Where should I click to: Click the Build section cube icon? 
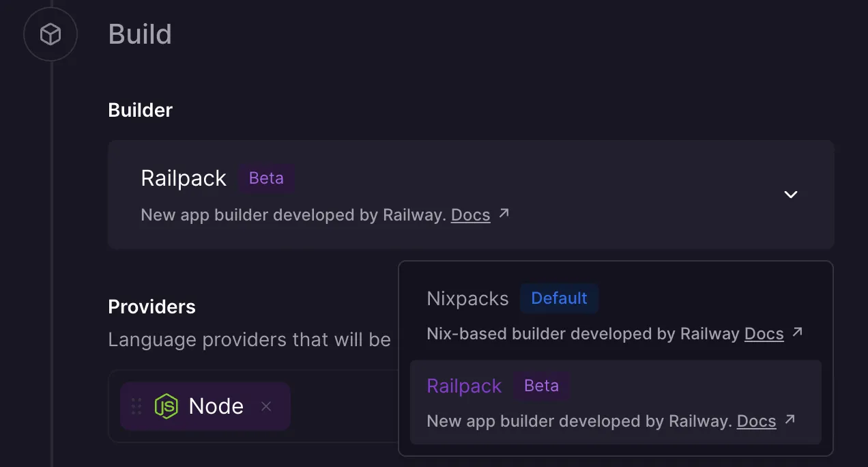click(x=50, y=34)
